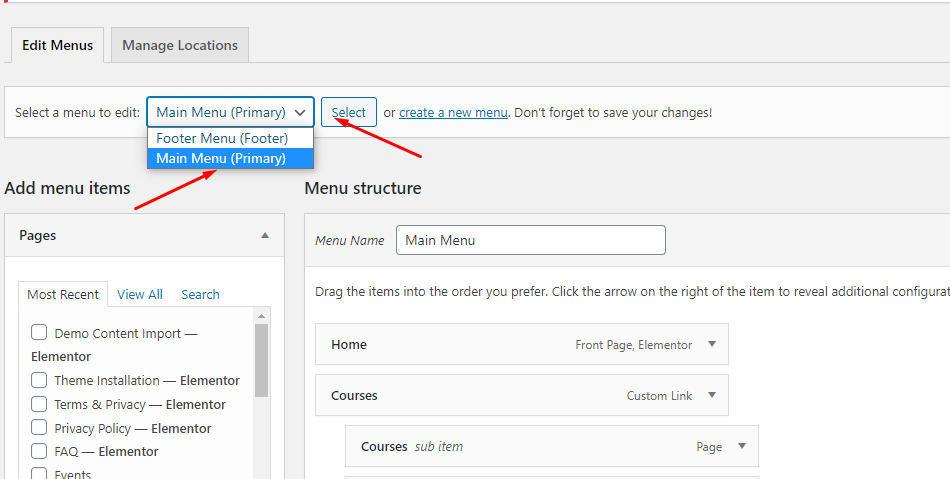Check the Demo Content Import page checkbox
950x479 pixels.
(39, 332)
